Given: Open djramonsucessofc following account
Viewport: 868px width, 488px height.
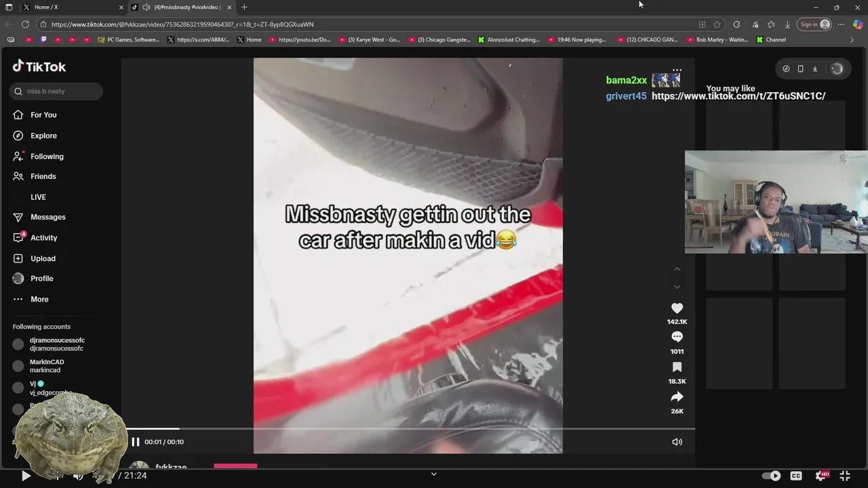Looking at the screenshot, I should point(49,344).
